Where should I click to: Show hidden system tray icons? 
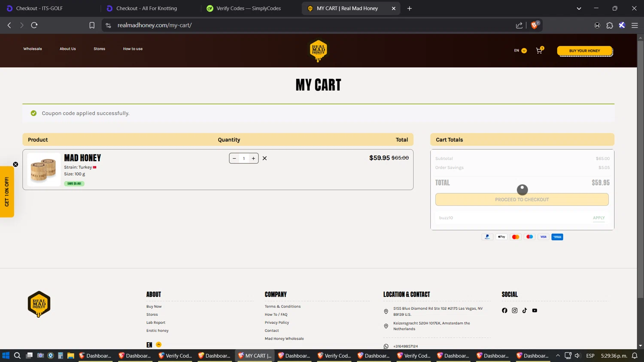pyautogui.click(x=558, y=356)
